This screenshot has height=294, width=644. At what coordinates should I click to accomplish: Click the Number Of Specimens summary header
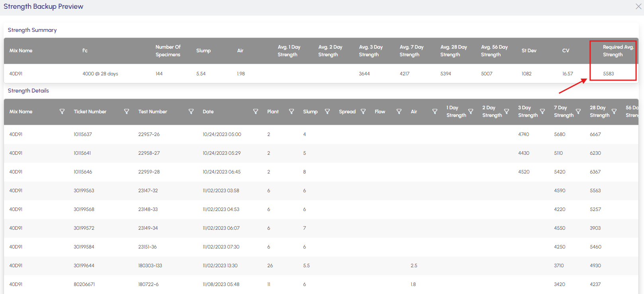(x=168, y=51)
